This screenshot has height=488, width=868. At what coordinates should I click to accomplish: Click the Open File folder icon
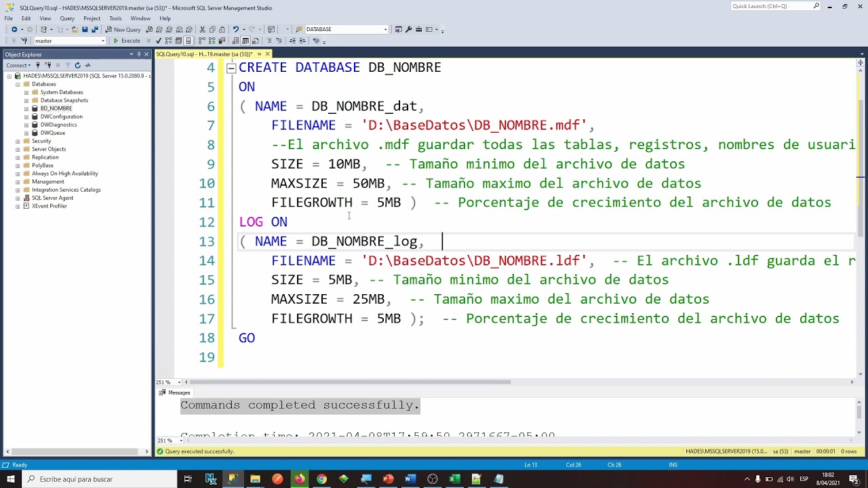tap(75, 30)
